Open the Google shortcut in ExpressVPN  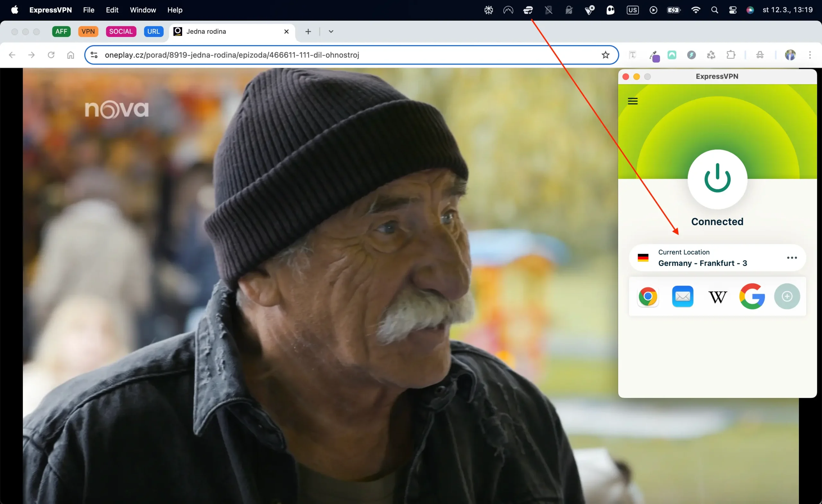752,296
